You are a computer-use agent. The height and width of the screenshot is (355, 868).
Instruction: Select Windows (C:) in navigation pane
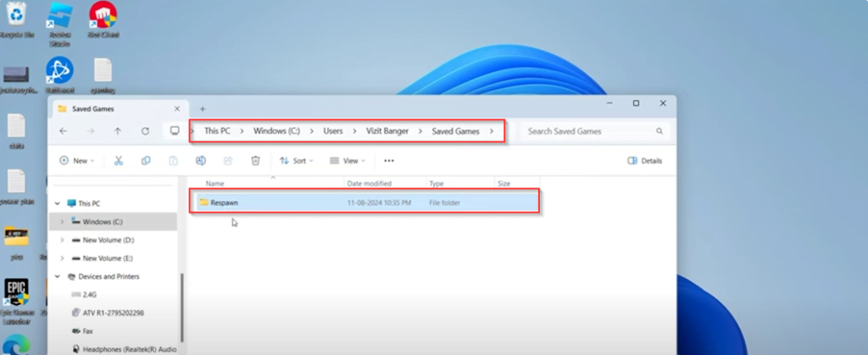click(x=103, y=222)
